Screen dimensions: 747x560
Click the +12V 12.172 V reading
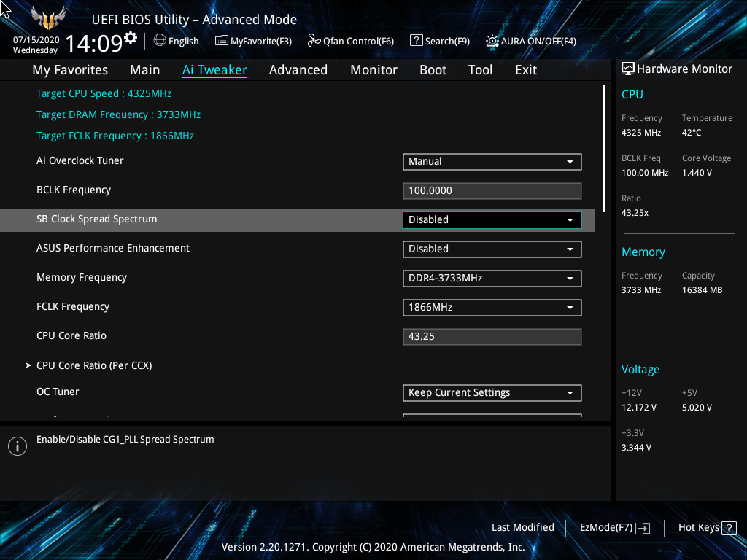coord(639,408)
